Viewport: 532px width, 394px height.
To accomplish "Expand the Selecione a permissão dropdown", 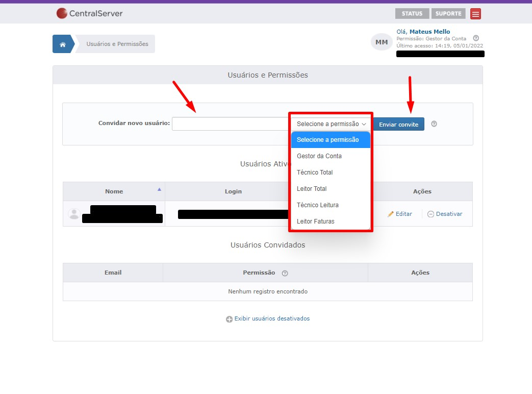I will 331,124.
